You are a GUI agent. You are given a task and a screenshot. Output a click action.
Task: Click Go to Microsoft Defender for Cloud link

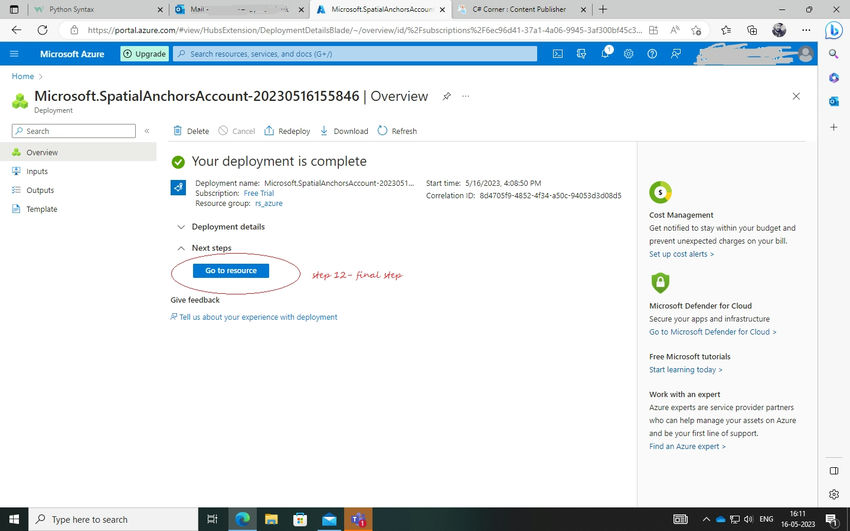coord(712,332)
